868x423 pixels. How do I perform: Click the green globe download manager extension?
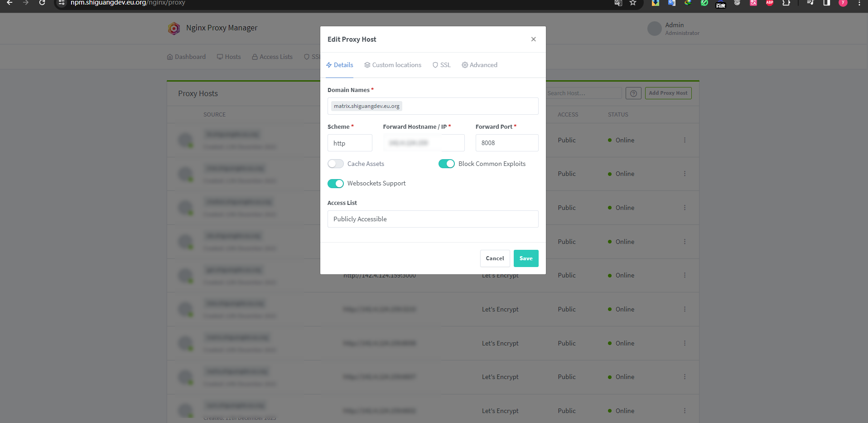(688, 3)
